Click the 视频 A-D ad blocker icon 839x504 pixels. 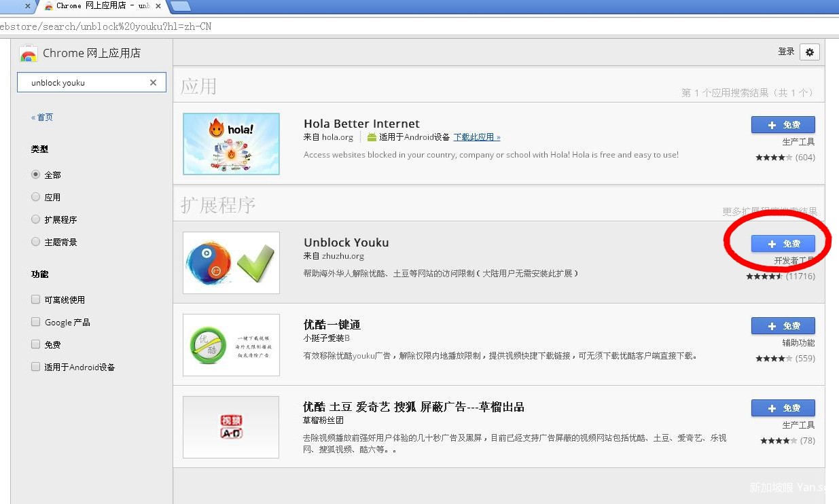point(231,427)
